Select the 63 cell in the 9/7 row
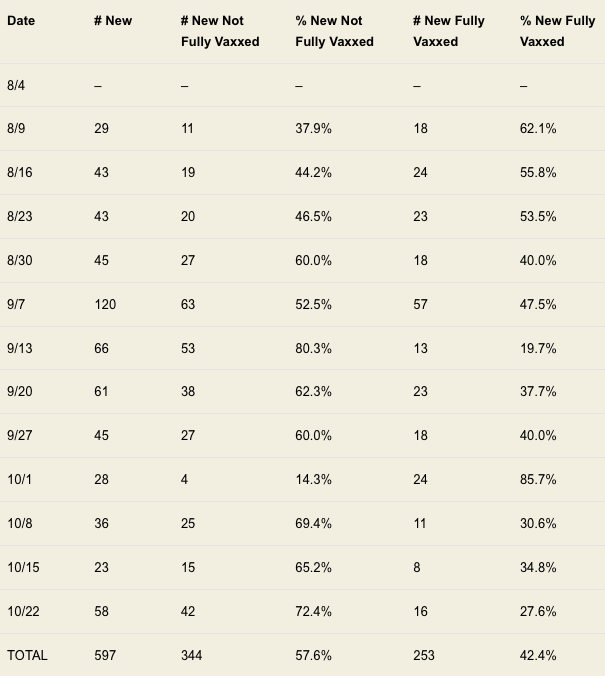The image size is (605, 676). tap(189, 304)
